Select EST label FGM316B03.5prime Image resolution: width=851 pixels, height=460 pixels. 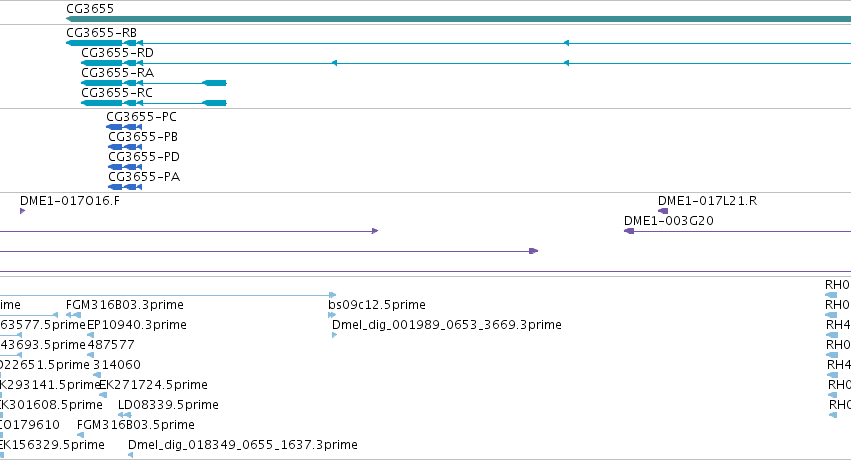pyautogui.click(x=136, y=425)
